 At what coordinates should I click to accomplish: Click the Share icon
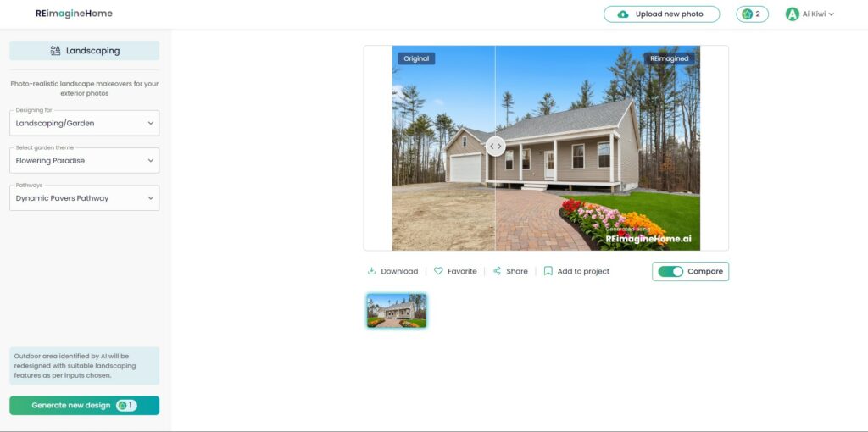pos(497,271)
